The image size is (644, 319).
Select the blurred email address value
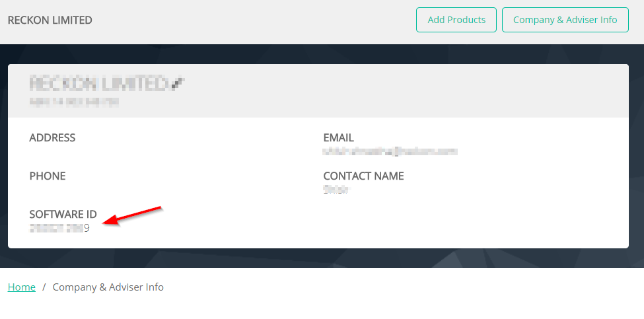[x=390, y=151]
